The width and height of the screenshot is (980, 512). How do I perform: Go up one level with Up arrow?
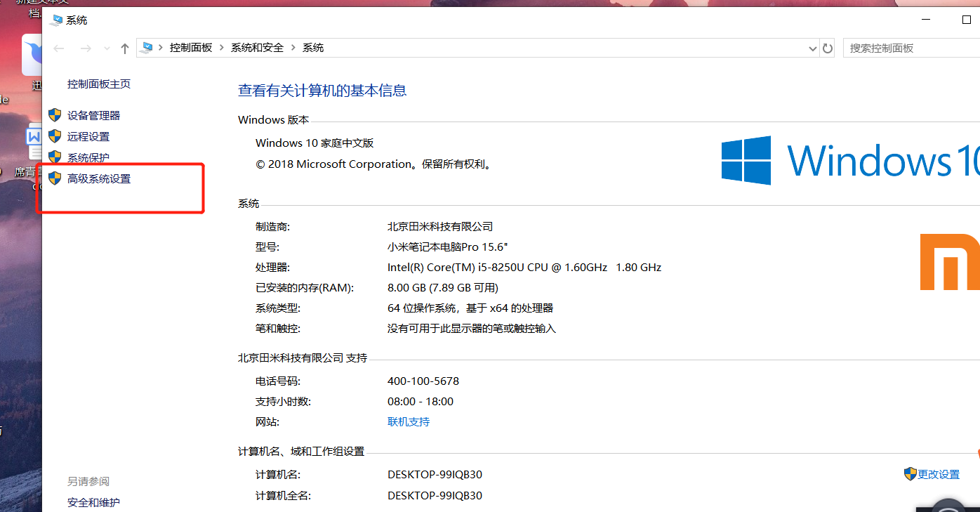[x=125, y=48]
